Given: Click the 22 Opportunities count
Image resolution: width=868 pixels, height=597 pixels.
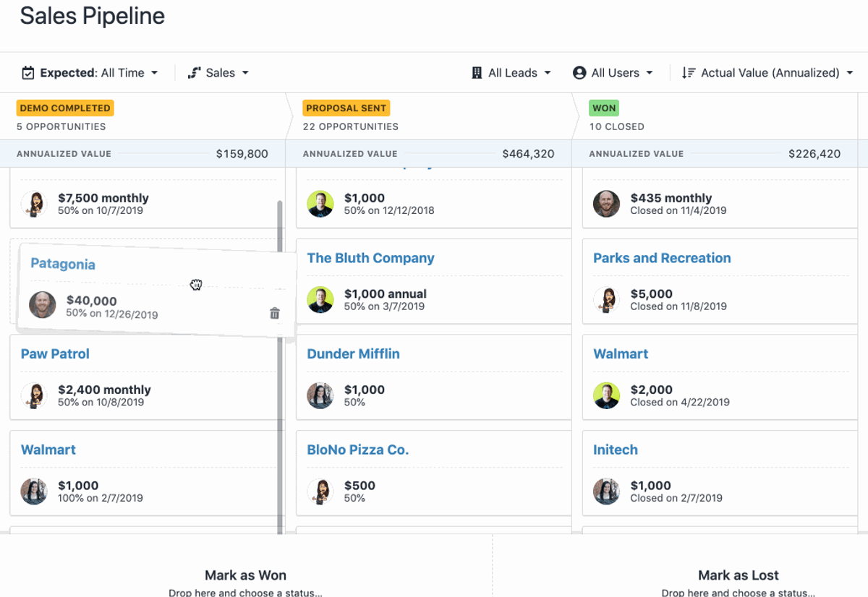Looking at the screenshot, I should pos(351,126).
